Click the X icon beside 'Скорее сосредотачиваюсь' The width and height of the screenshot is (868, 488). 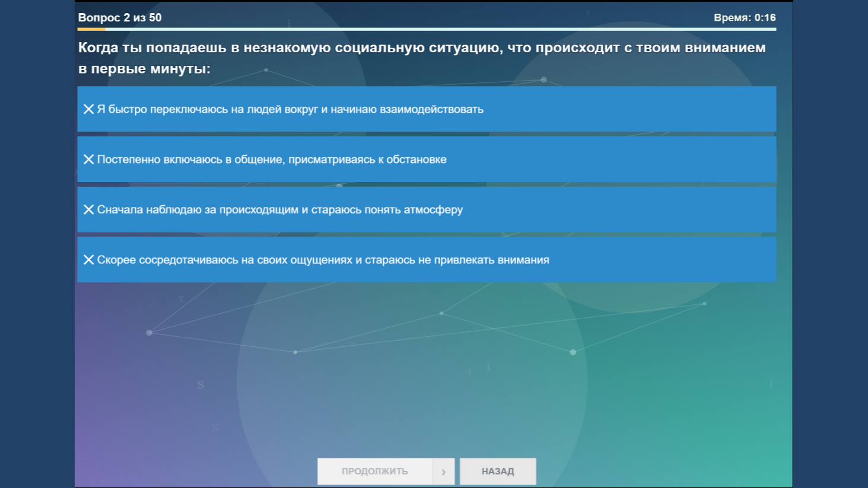(88, 260)
